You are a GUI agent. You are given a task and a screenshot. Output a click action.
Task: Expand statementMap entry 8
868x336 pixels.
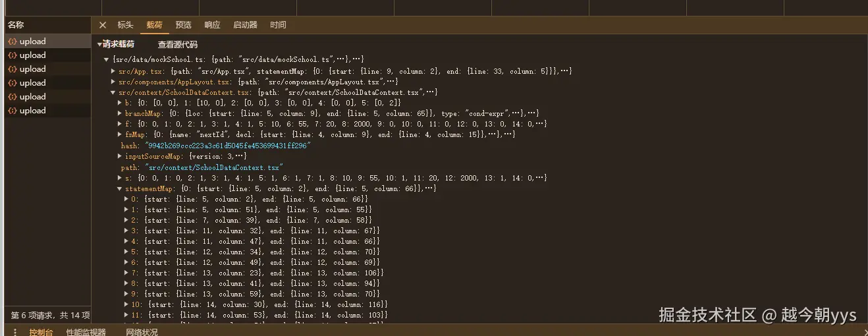126,283
